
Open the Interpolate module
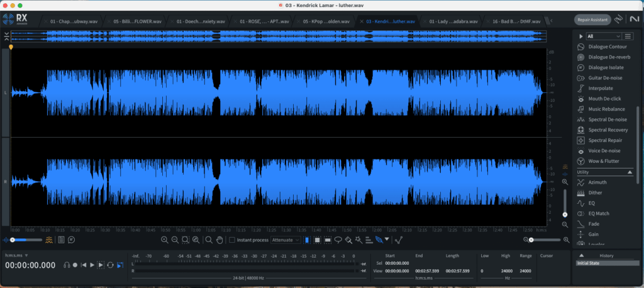(595, 88)
